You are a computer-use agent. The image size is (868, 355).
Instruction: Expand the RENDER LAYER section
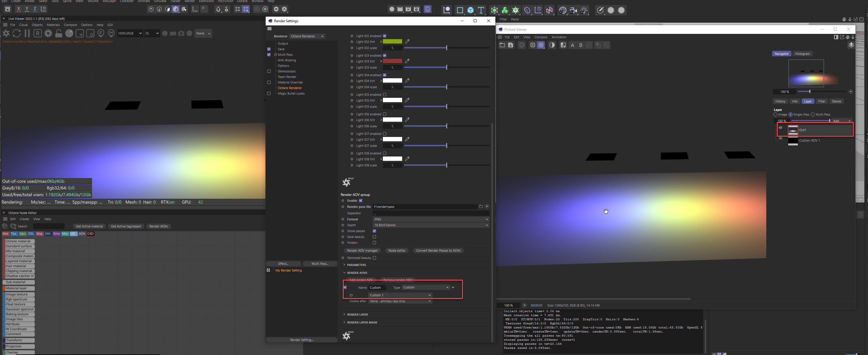pyautogui.click(x=357, y=314)
